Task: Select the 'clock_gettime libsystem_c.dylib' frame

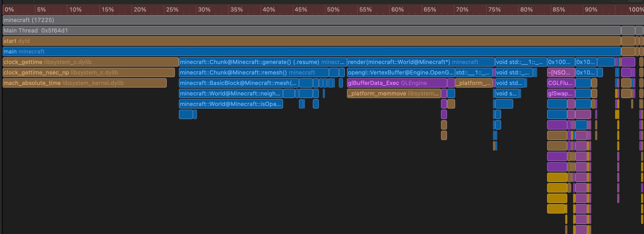Action: tap(91, 62)
